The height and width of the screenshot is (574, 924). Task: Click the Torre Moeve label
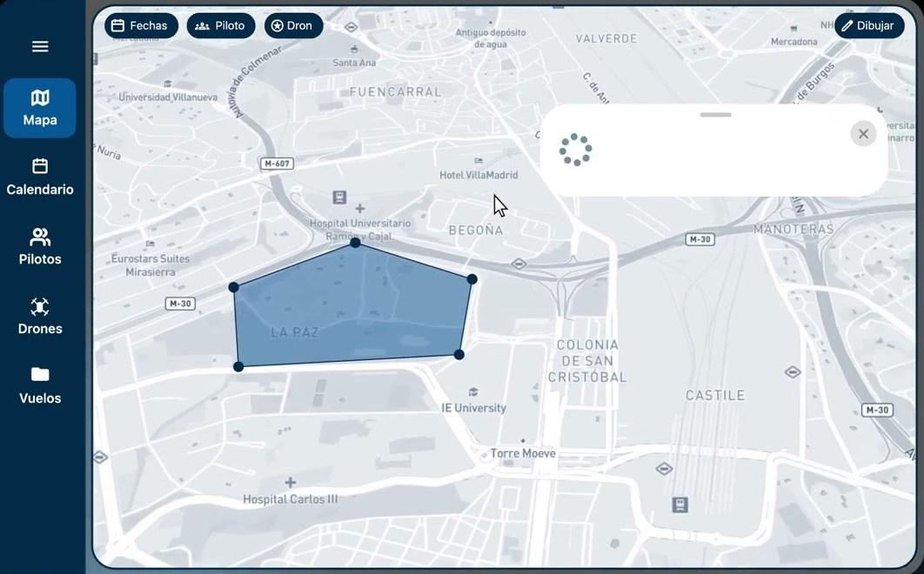pyautogui.click(x=523, y=453)
